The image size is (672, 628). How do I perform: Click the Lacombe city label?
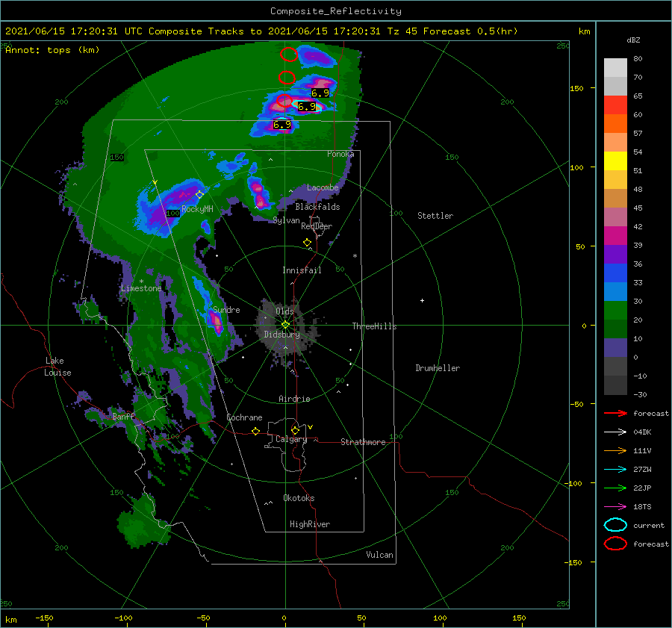pyautogui.click(x=323, y=187)
